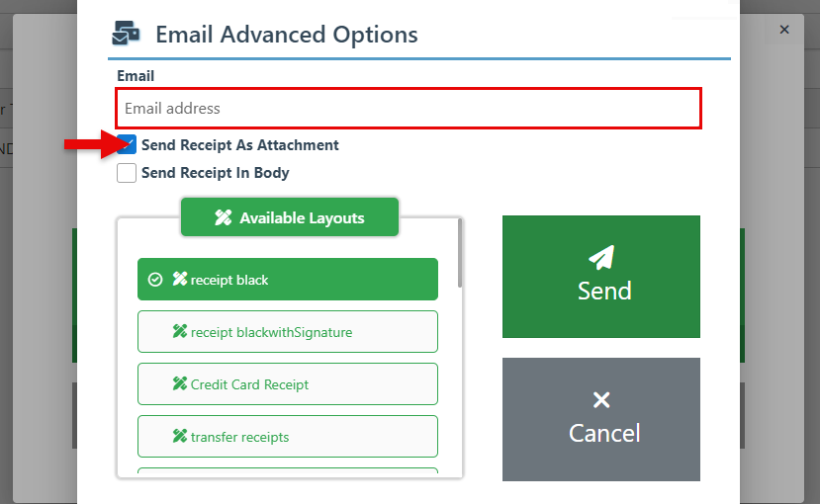Click the layout icon beside transfer receipts

pos(180,437)
